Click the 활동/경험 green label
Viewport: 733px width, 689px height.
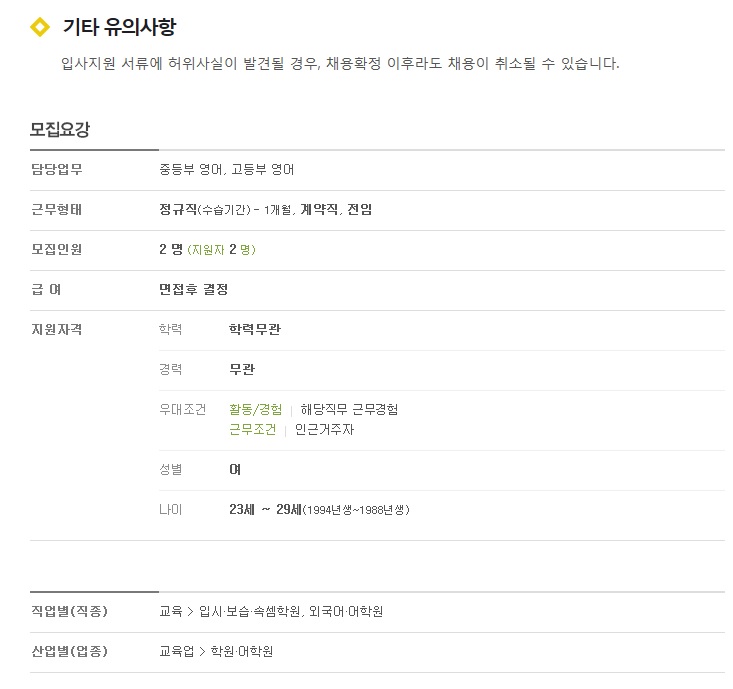256,409
